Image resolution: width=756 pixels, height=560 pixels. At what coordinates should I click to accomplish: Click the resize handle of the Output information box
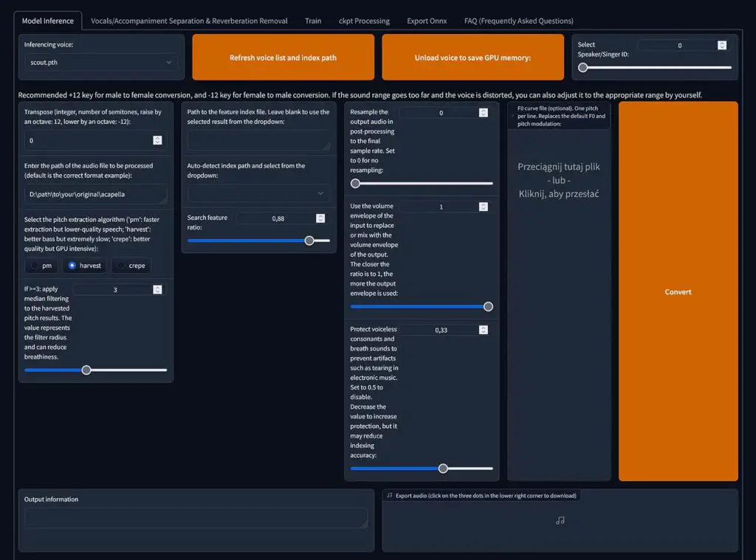point(364,525)
